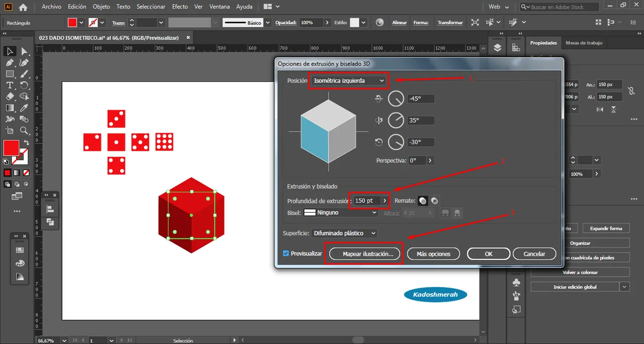The image size is (644, 344).
Task: Turn on the hollow cap option for Remate
Action: click(x=434, y=200)
